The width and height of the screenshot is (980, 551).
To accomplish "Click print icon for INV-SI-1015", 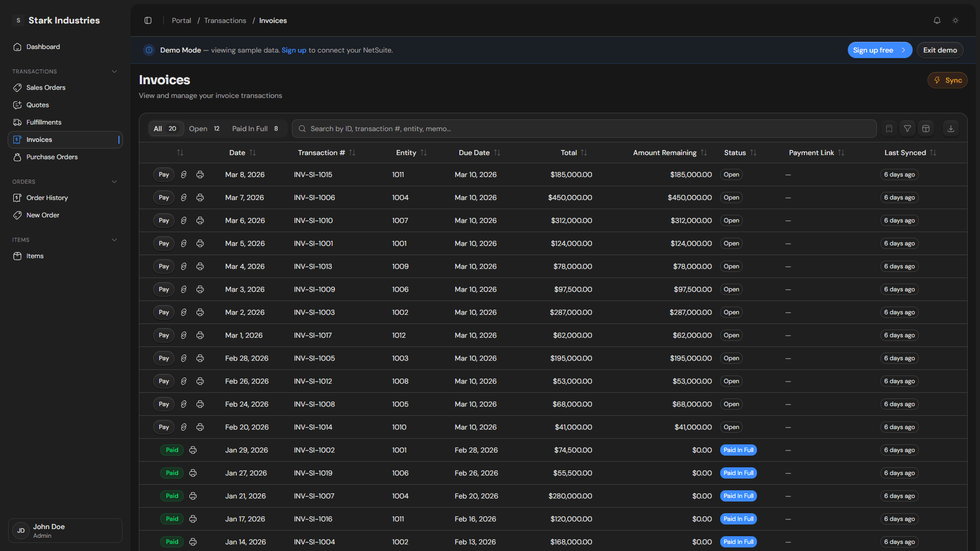I will [x=200, y=174].
